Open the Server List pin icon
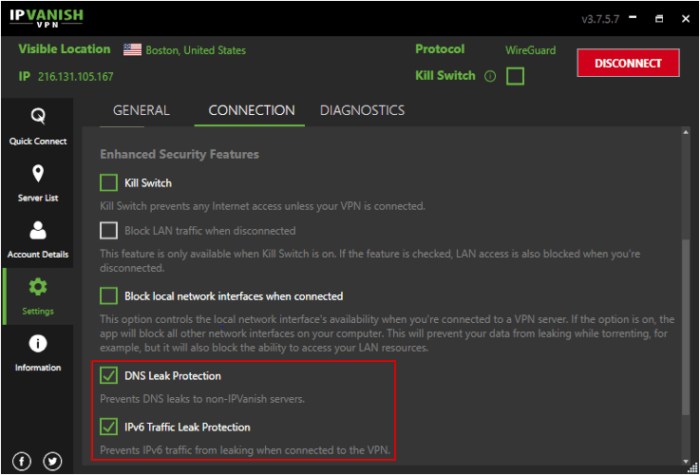 tap(38, 174)
